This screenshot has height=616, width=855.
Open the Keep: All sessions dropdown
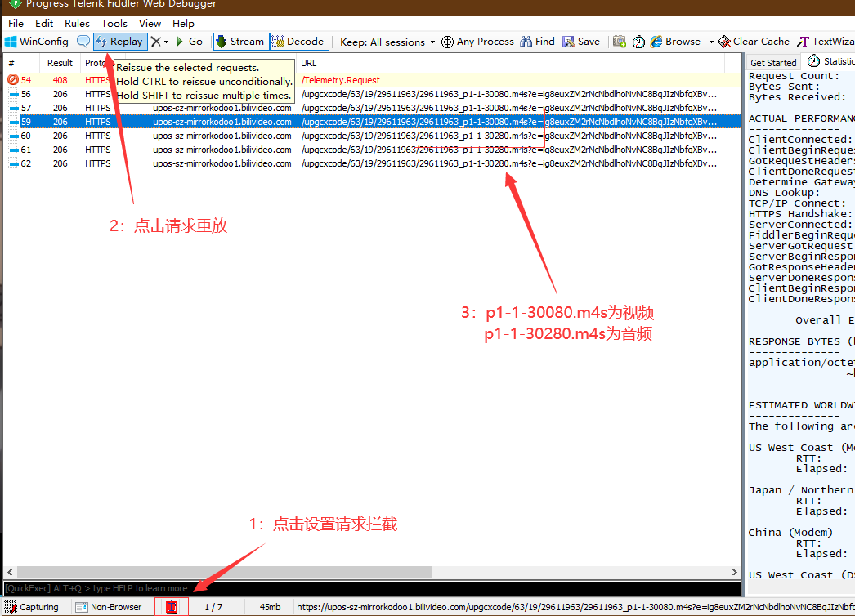point(387,42)
